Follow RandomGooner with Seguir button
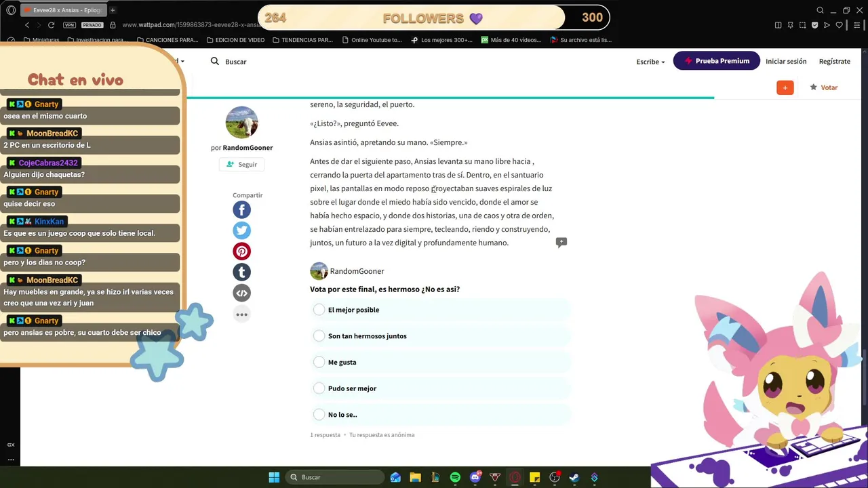Image resolution: width=868 pixels, height=488 pixels. 241,165
